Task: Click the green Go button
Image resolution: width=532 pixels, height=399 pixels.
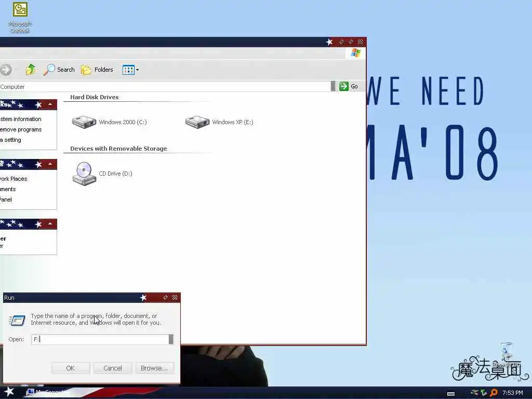Action: [349, 86]
